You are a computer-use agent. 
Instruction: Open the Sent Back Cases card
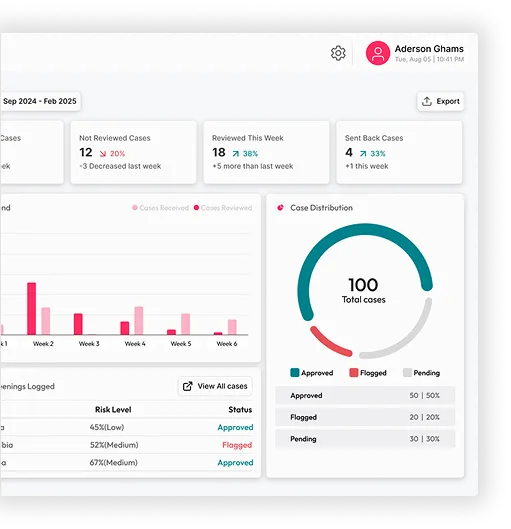click(x=399, y=152)
